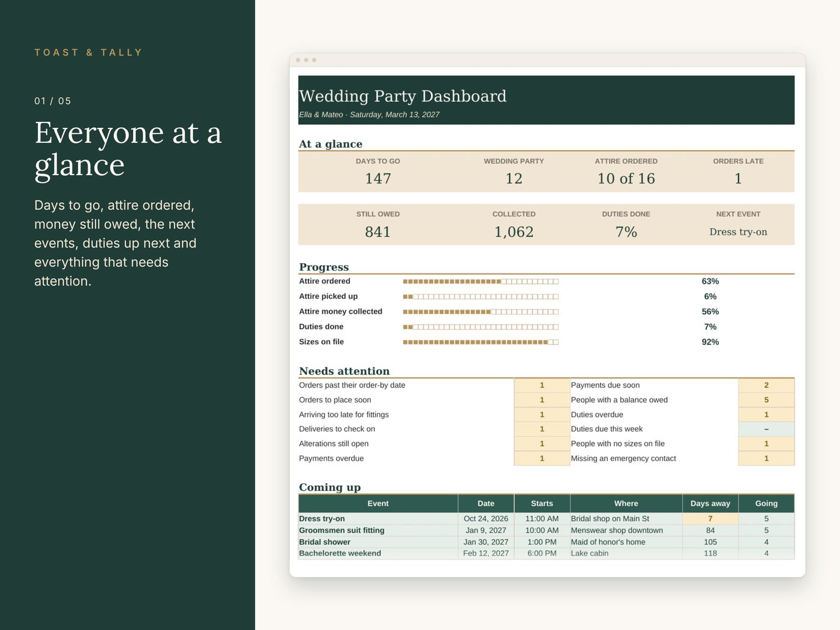Select the Next Event cell Dress try-on
Image resolution: width=840 pixels, height=630 pixels.
click(738, 232)
